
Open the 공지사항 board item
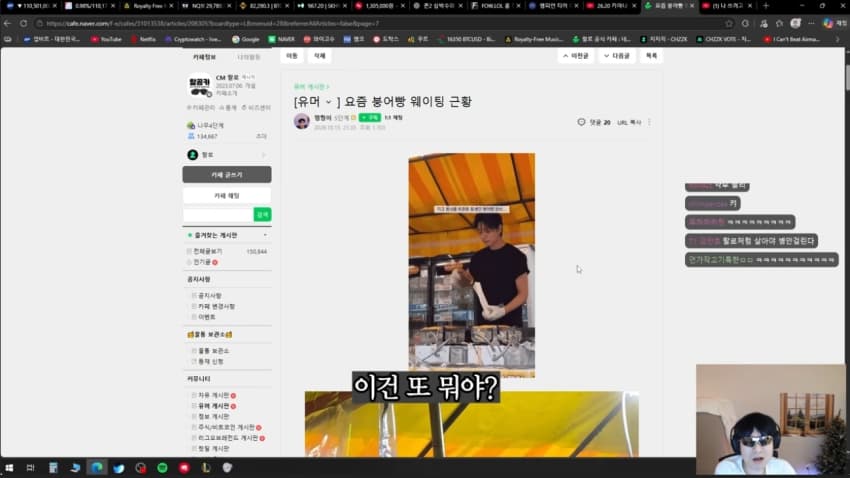pos(210,295)
